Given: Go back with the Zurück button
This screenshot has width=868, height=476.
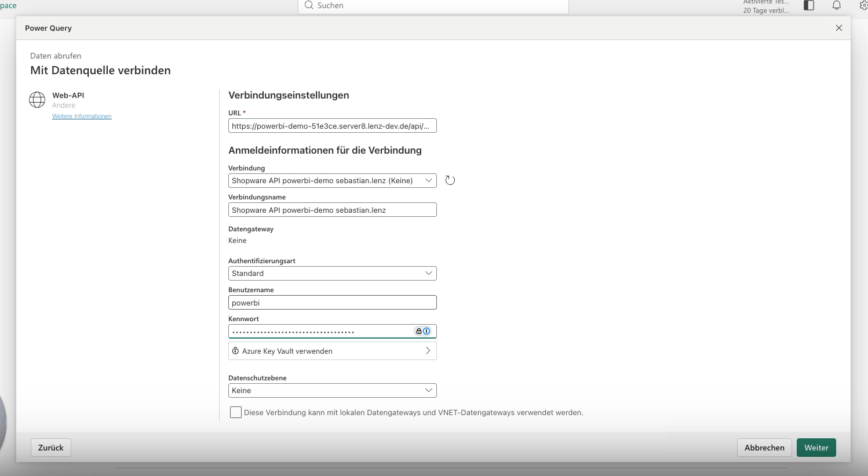Looking at the screenshot, I should click(x=51, y=448).
